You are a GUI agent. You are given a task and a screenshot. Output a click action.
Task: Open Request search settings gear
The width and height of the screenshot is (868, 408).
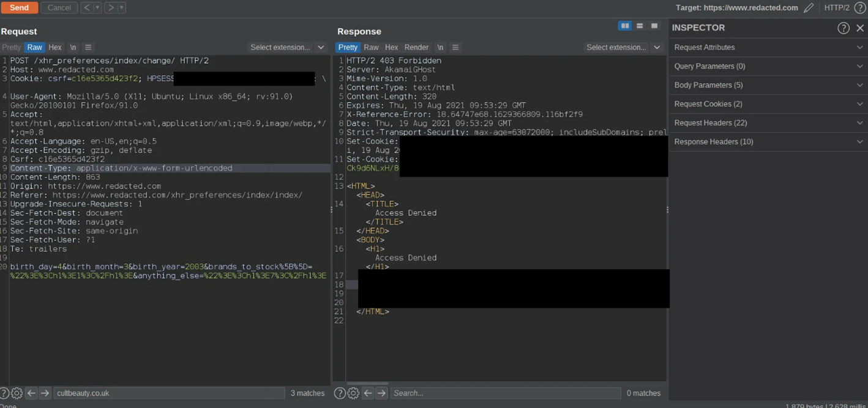coord(17,393)
